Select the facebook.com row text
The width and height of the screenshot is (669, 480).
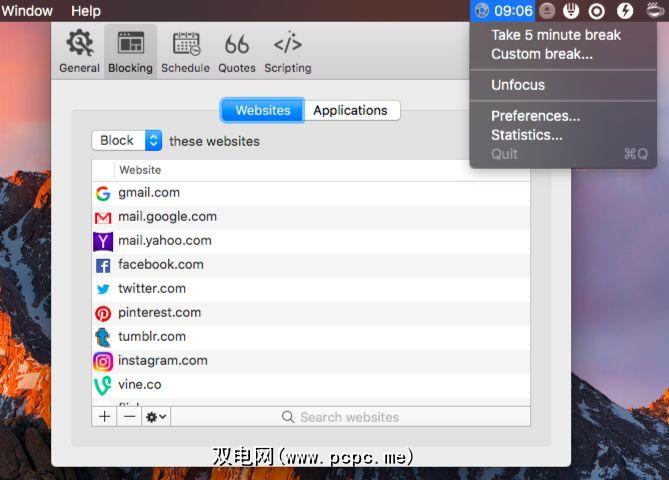coord(160,265)
